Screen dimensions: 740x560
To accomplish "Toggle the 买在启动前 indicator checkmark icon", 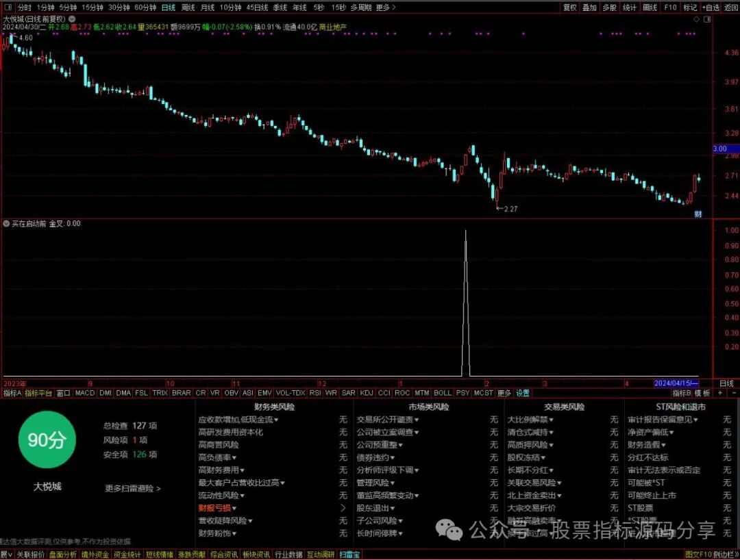I will pos(6,223).
